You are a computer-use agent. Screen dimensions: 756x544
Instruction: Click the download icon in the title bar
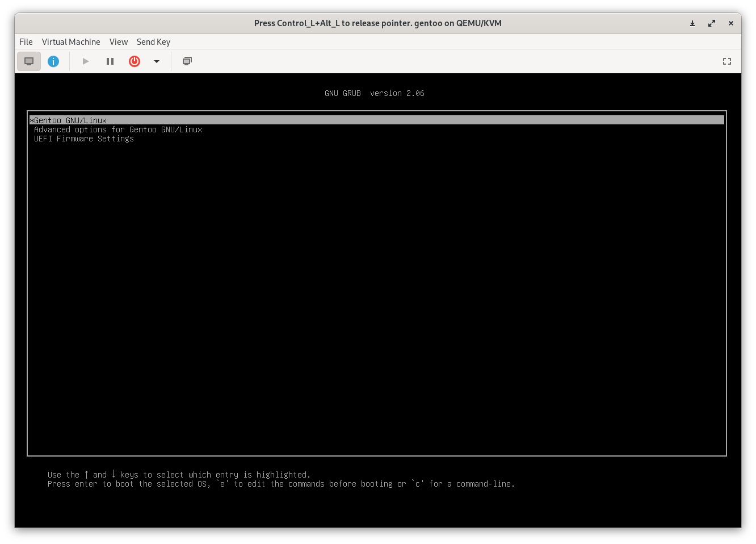click(x=692, y=23)
